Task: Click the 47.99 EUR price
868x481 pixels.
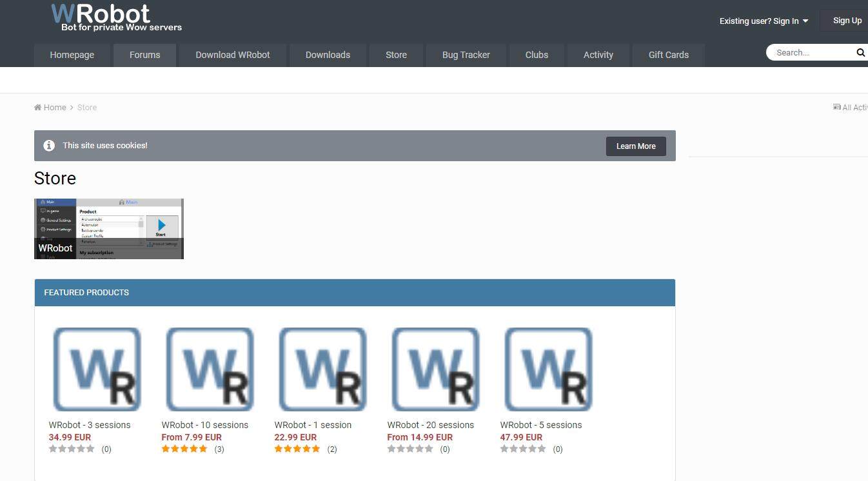Action: click(521, 437)
